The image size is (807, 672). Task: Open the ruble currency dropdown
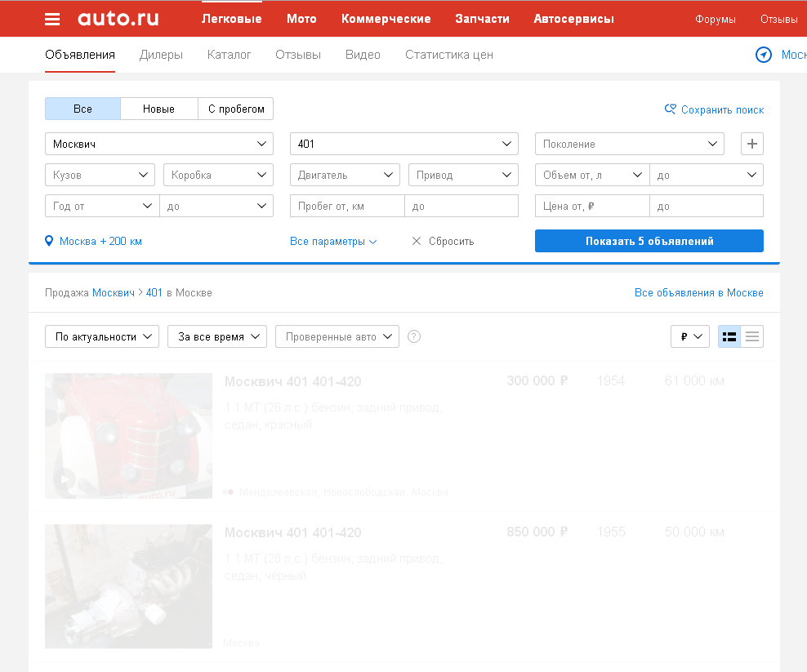pos(690,336)
